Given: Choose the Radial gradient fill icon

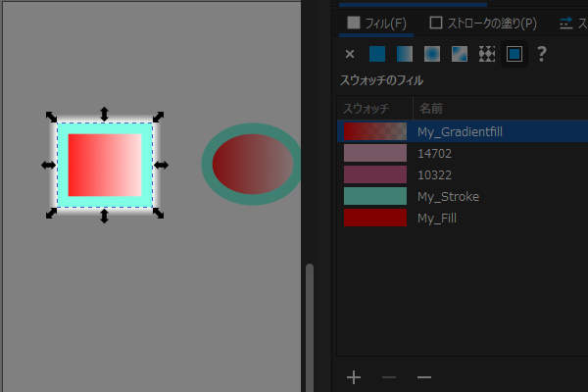Looking at the screenshot, I should click(432, 54).
